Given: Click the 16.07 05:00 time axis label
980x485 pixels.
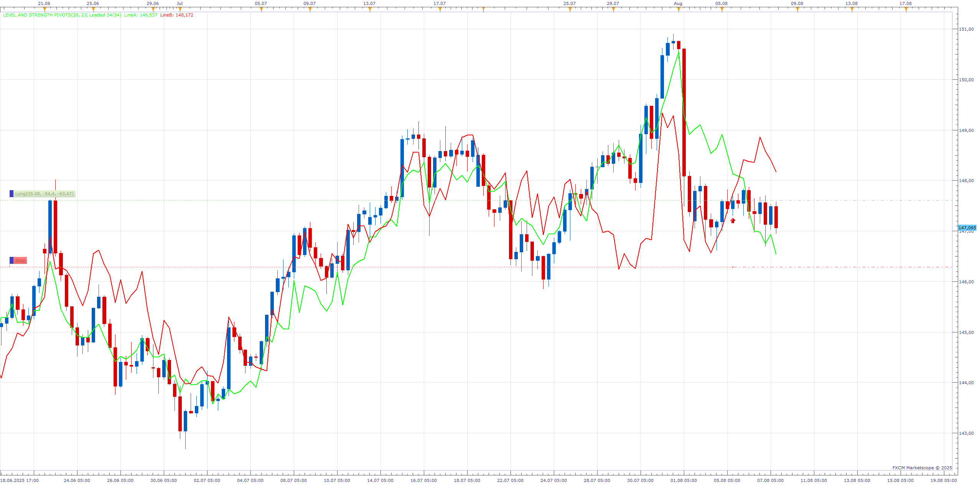Looking at the screenshot, I should [423, 480].
